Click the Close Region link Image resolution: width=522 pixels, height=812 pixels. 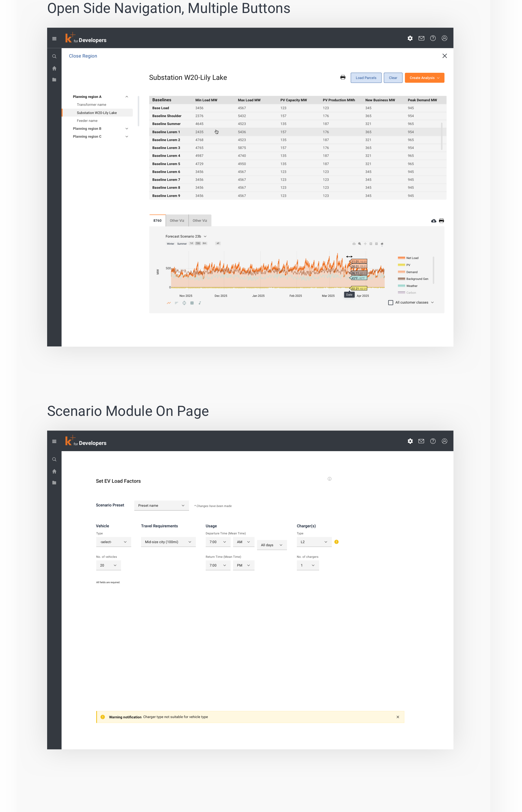pos(83,56)
